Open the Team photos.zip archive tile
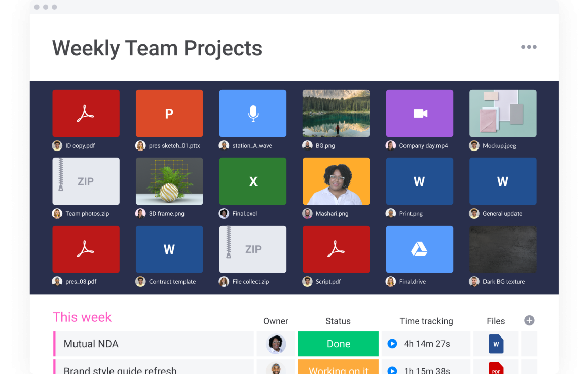 coord(86,181)
